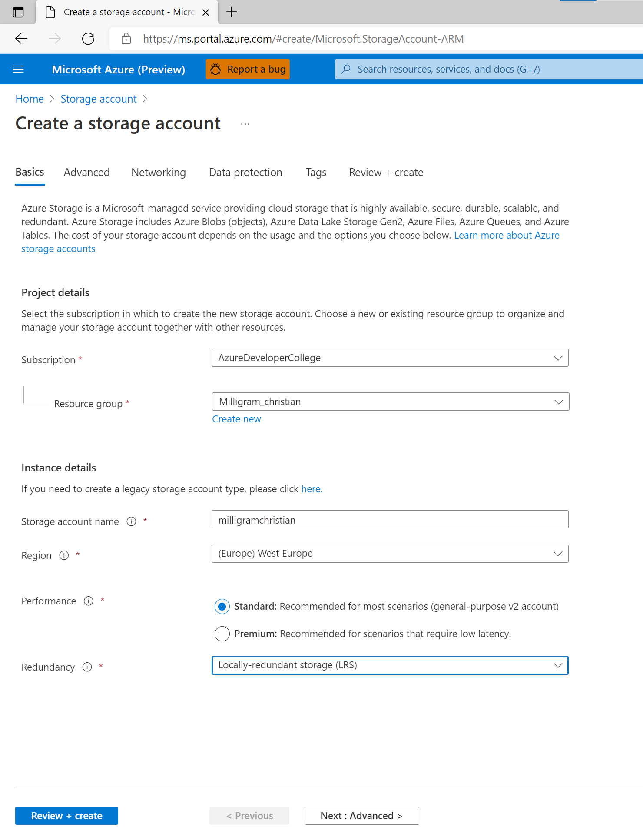Show info tooltip for Performance

[x=89, y=601]
